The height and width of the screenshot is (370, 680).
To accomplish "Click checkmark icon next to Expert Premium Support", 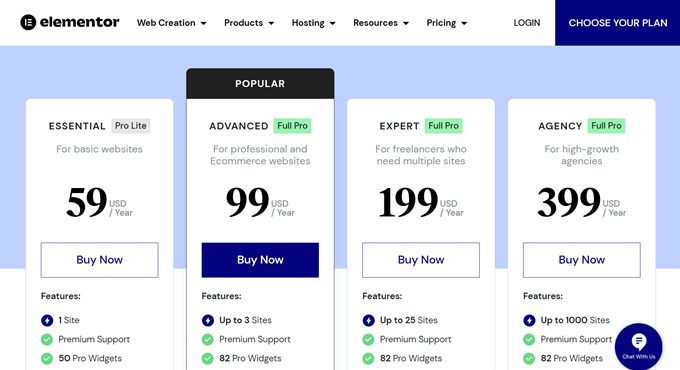I will coord(369,340).
